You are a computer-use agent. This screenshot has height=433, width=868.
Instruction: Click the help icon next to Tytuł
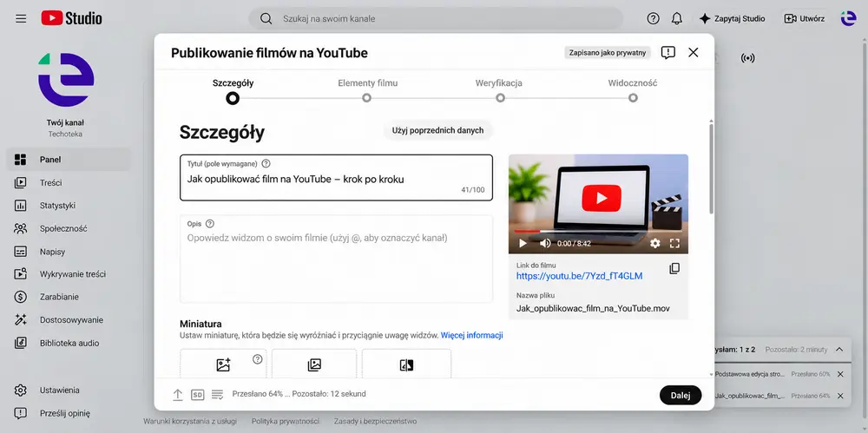pyautogui.click(x=266, y=163)
